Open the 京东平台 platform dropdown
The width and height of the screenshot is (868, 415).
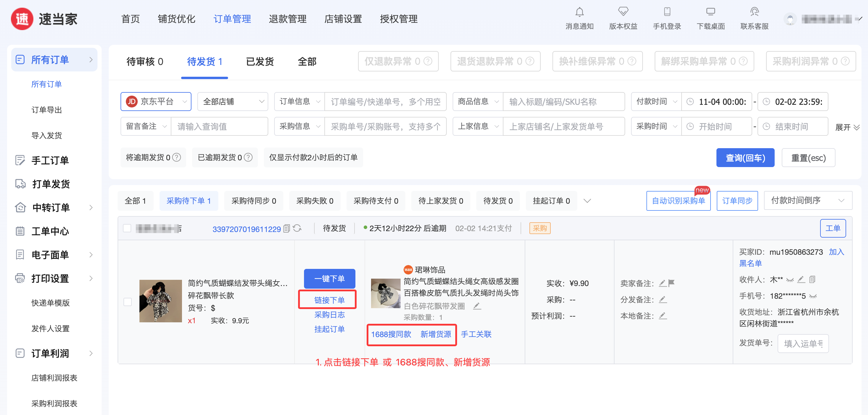[x=156, y=102]
